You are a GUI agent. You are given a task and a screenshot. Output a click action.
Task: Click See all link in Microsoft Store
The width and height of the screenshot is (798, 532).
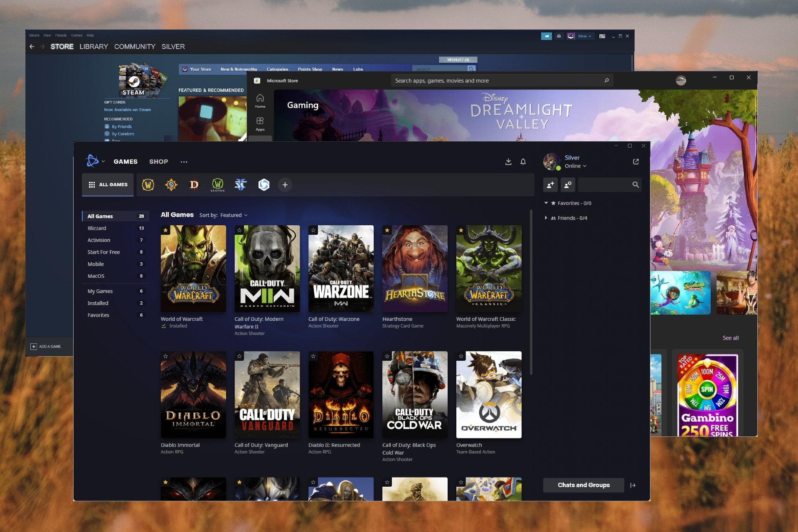730,338
